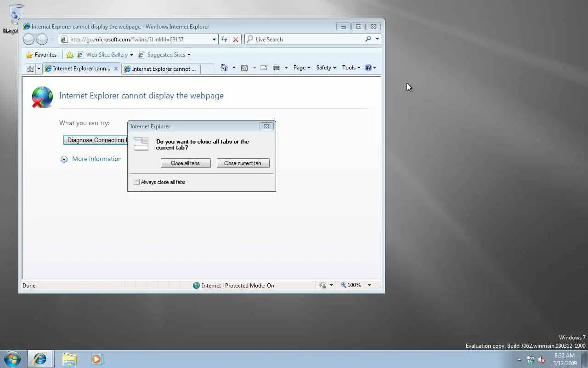Click the 100% zoom level button
Viewport: 588px width, 368px height.
click(x=351, y=285)
